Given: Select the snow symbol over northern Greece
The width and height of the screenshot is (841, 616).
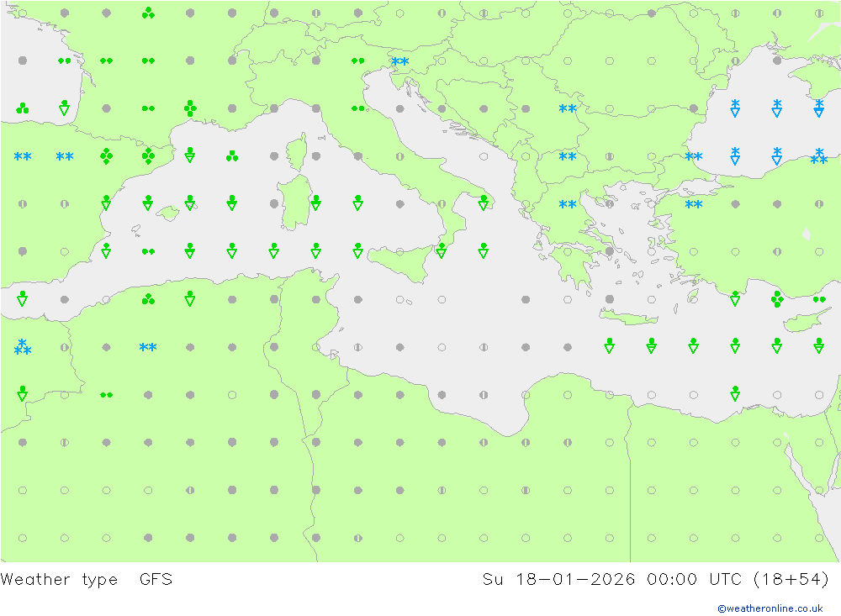Looking at the screenshot, I should tap(568, 204).
